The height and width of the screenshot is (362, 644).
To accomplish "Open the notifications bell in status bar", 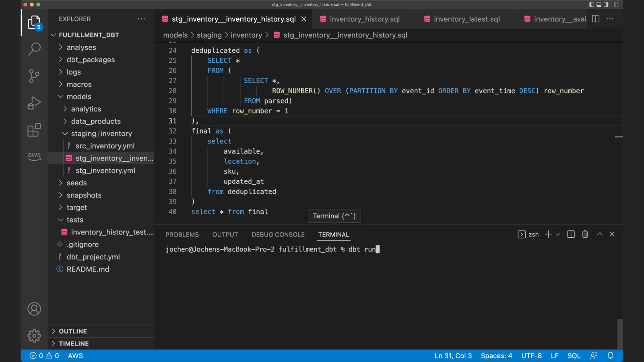I will tap(611, 356).
